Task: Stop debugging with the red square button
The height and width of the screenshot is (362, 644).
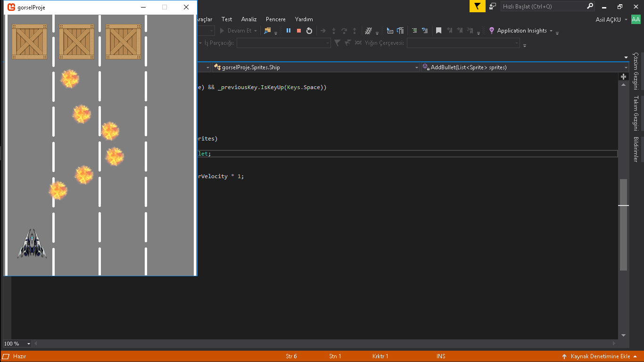Action: pyautogui.click(x=299, y=31)
